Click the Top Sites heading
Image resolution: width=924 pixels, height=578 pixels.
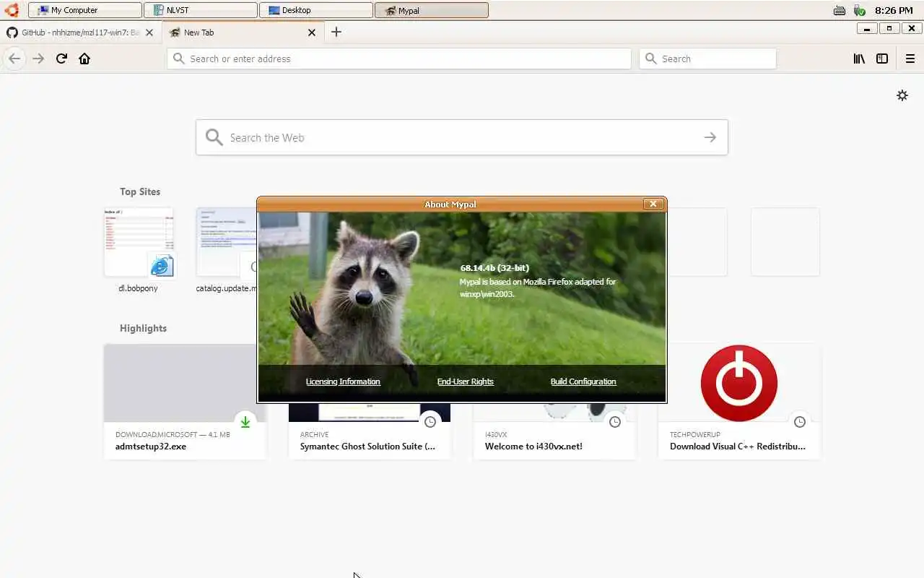click(140, 191)
